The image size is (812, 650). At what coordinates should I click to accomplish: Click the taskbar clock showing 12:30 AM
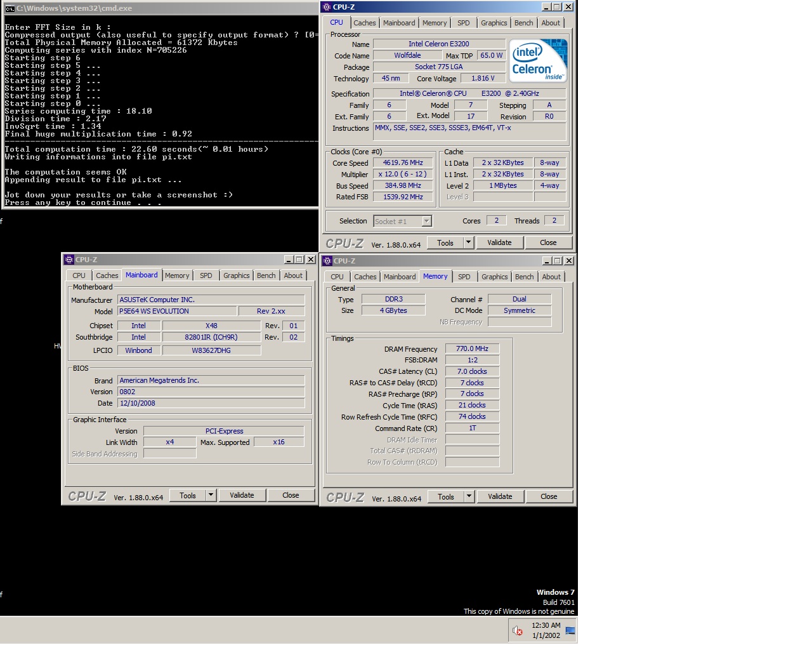[546, 630]
